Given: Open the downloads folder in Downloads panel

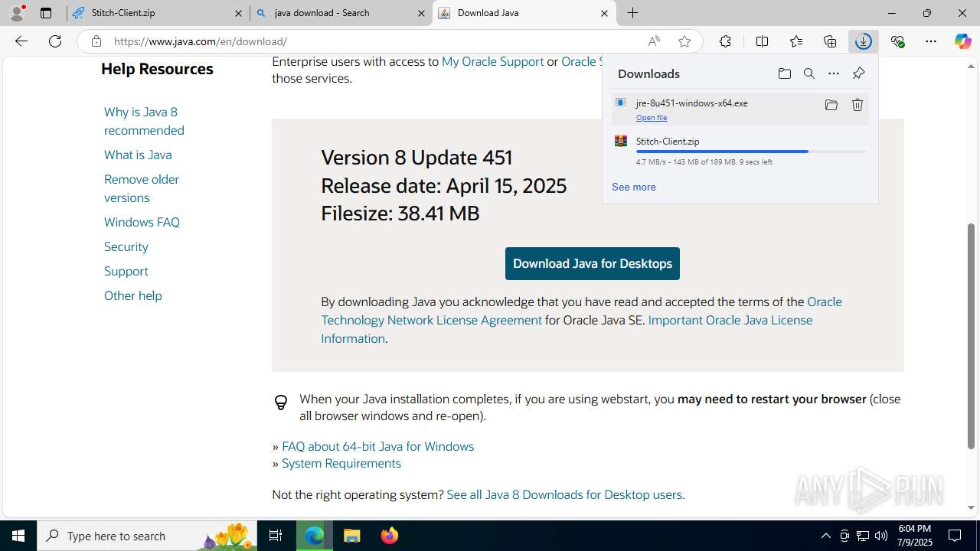Looking at the screenshot, I should click(784, 73).
